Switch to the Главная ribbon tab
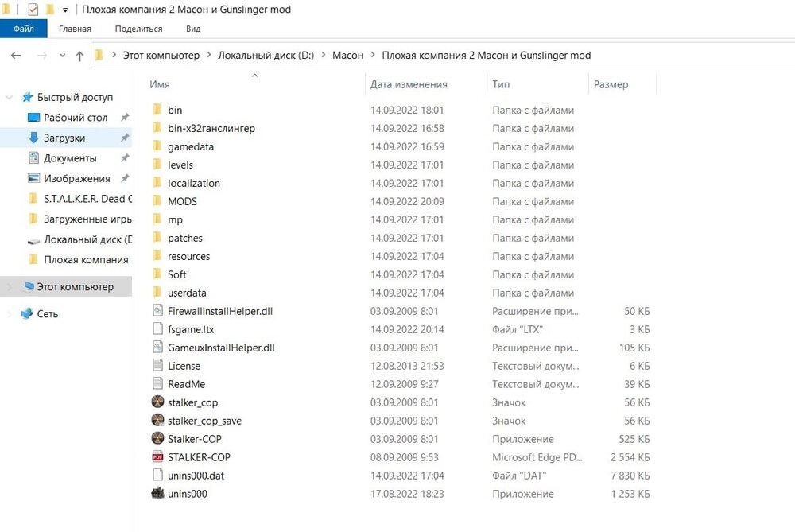This screenshot has height=532, width=795. tap(75, 29)
